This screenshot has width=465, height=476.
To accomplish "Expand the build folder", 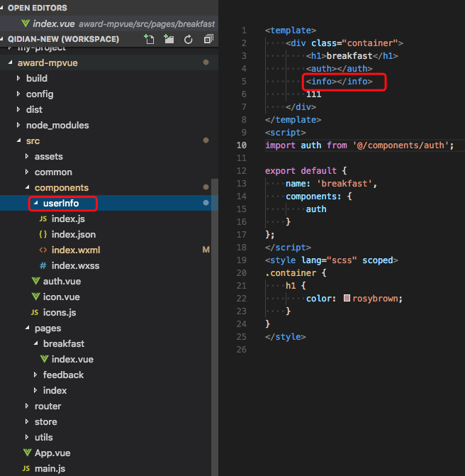I will 18,78.
